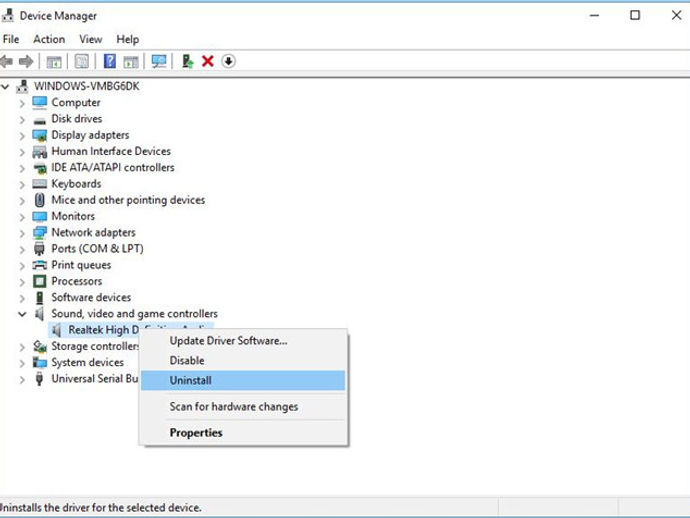This screenshot has height=518, width=690.
Task: Click the Keyboards icon
Action: pyautogui.click(x=40, y=184)
